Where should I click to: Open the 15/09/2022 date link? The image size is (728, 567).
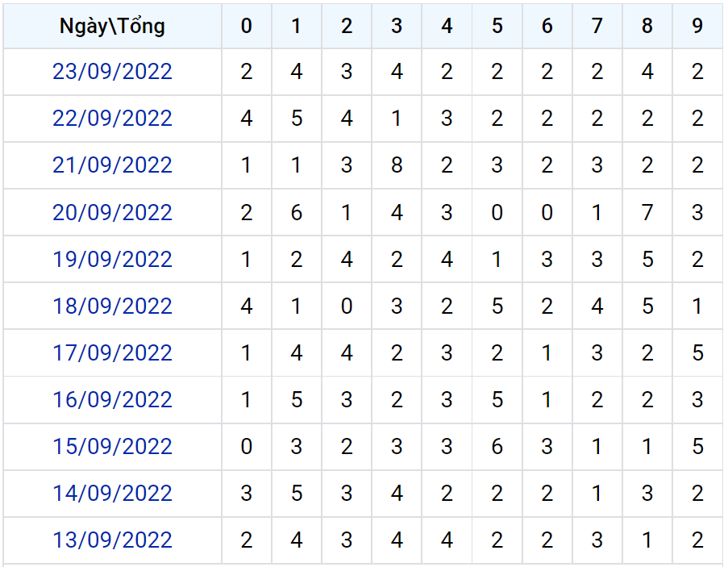click(x=112, y=447)
